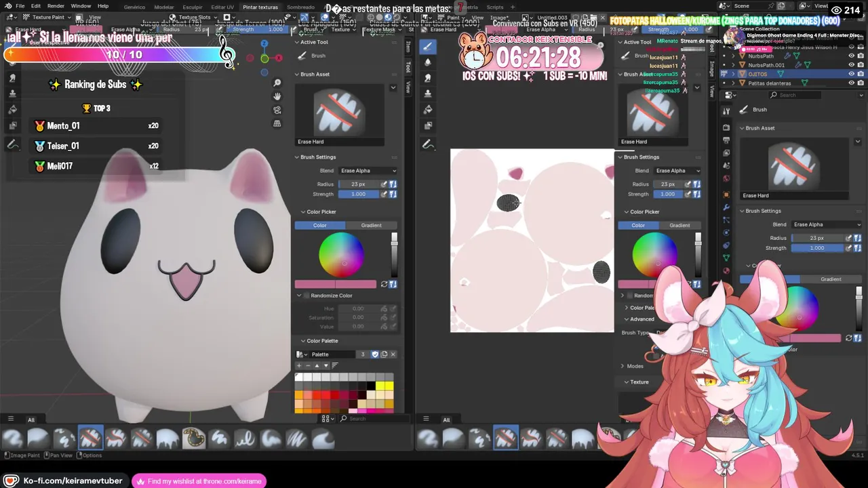Screen dimensions: 868x488
Task: Enable Randomize Color checkbox
Action: pos(307,296)
